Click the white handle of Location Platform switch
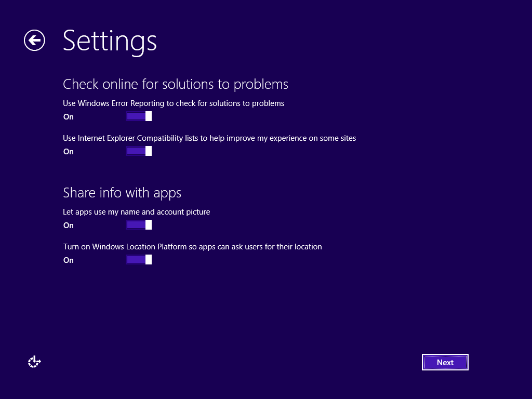The image size is (532, 399). click(149, 260)
